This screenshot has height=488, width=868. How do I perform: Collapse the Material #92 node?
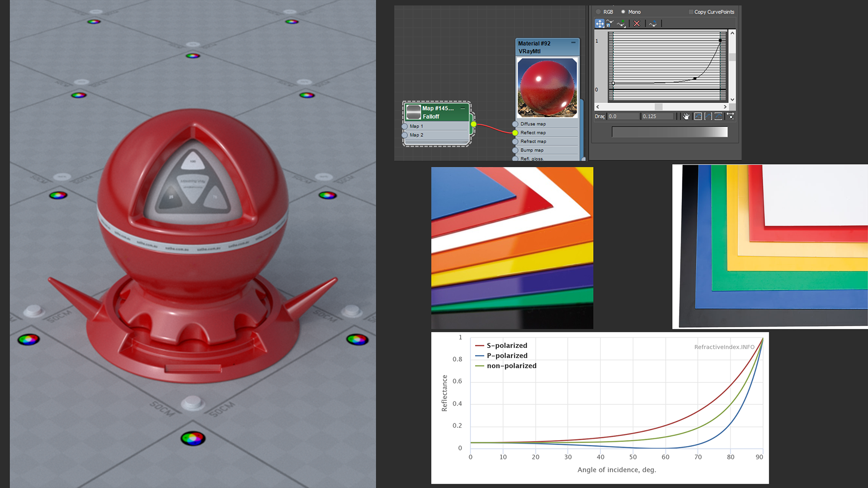click(573, 43)
